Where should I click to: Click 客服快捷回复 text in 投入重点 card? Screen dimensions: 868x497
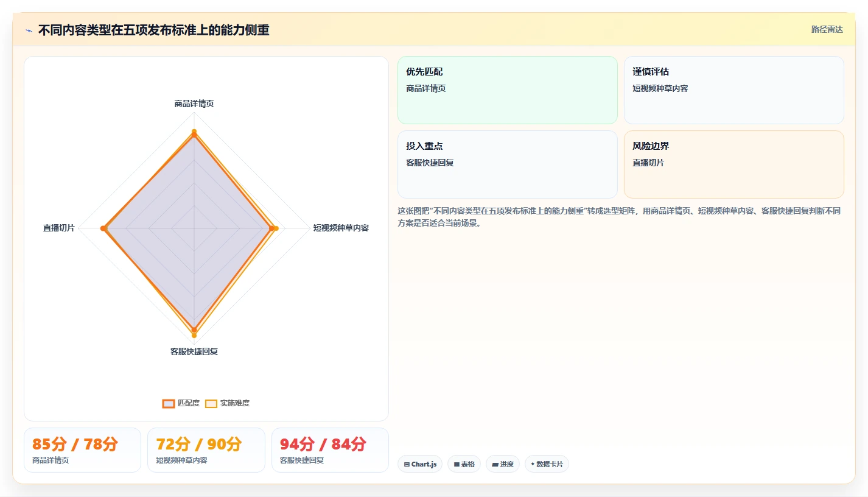click(x=430, y=163)
